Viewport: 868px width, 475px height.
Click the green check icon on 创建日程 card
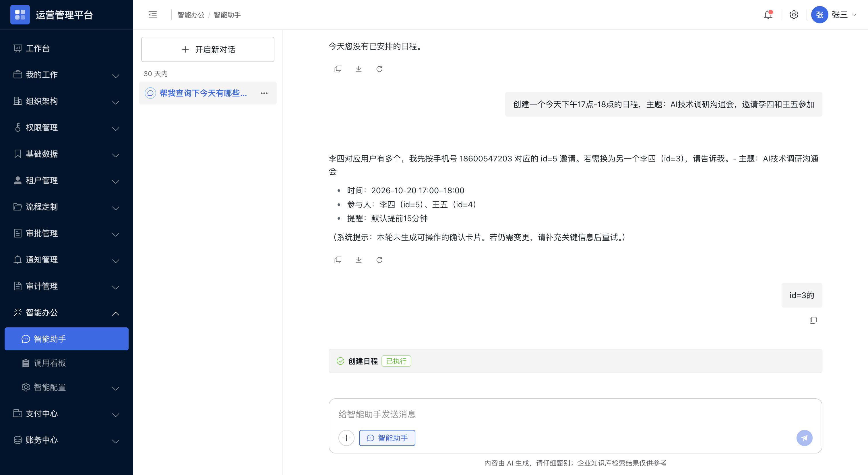tap(340, 361)
